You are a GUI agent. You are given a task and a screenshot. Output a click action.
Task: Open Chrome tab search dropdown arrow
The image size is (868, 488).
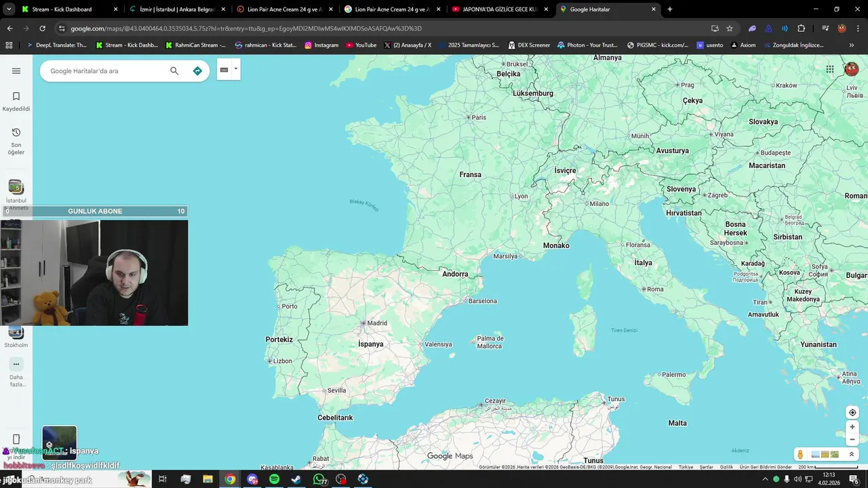coord(9,9)
